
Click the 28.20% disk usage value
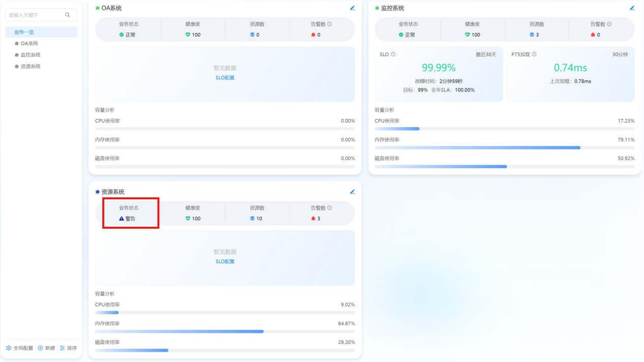[347, 342]
